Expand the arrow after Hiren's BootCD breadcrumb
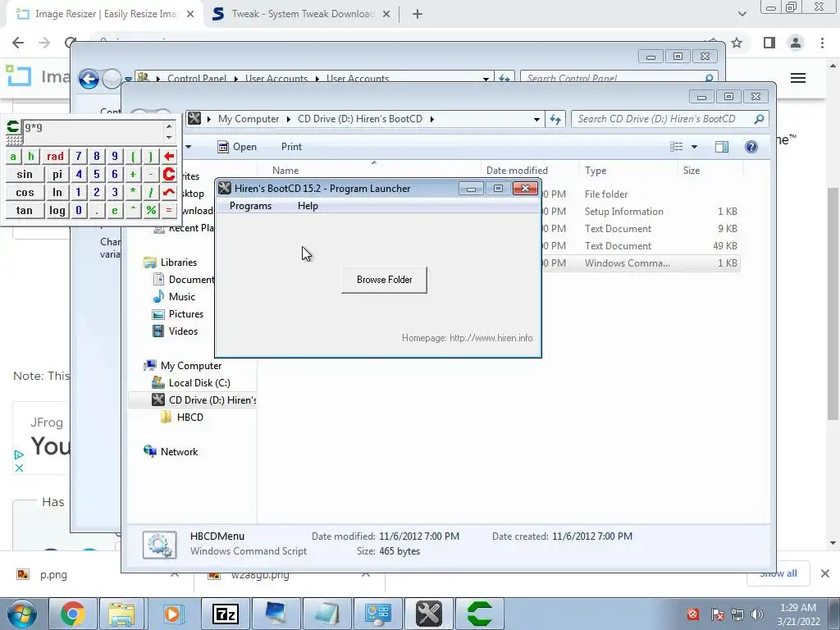This screenshot has height=630, width=840. tap(431, 119)
